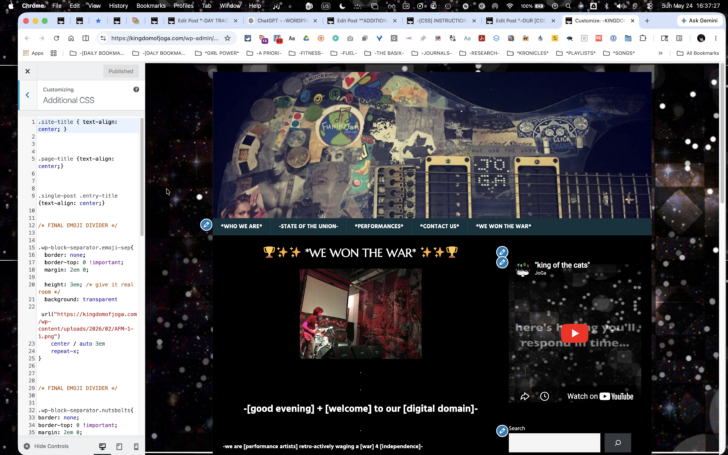Click the edit shortcut pencil next to Search widget
This screenshot has width=728, height=455.
coord(501,430)
